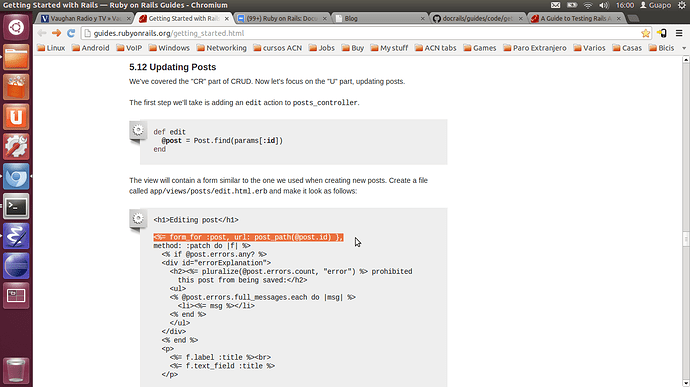
Task: Switch to Chromium browser in launcher
Action: pos(16,177)
